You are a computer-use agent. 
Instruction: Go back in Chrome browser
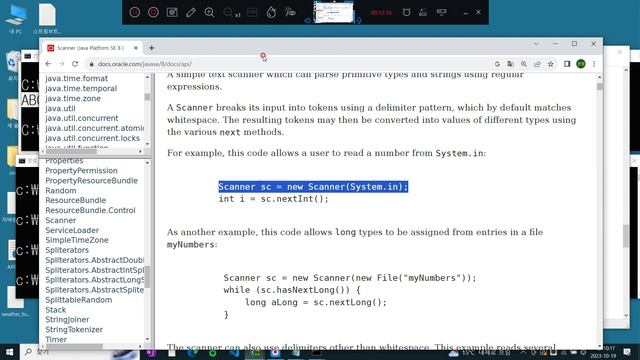[48, 64]
